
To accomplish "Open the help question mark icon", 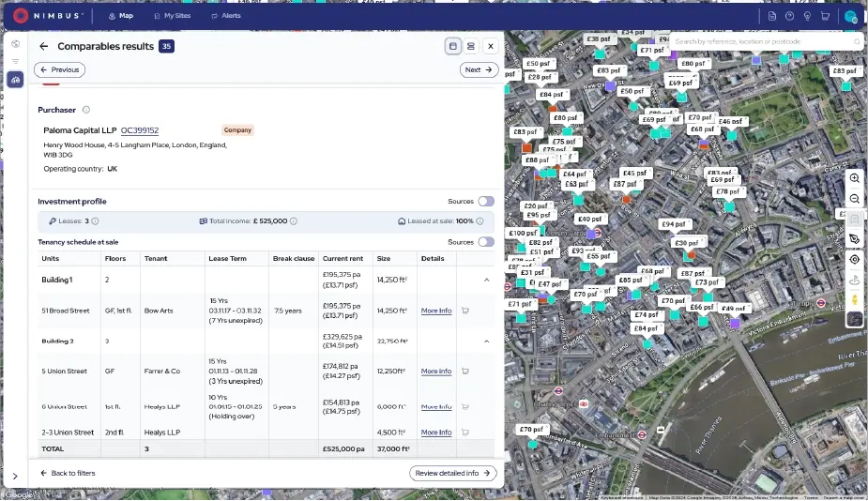I will tap(790, 16).
